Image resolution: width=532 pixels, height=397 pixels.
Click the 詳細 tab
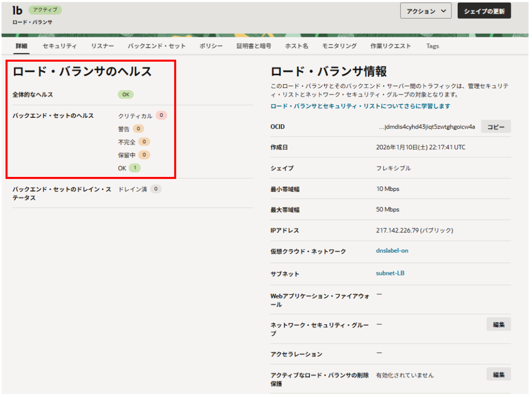[x=21, y=46]
